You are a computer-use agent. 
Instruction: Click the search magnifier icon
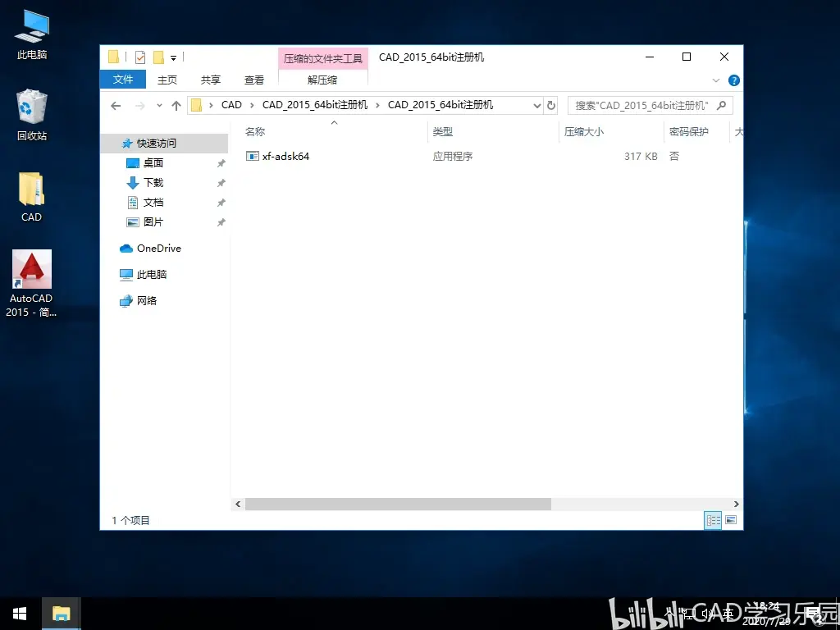pyautogui.click(x=721, y=106)
